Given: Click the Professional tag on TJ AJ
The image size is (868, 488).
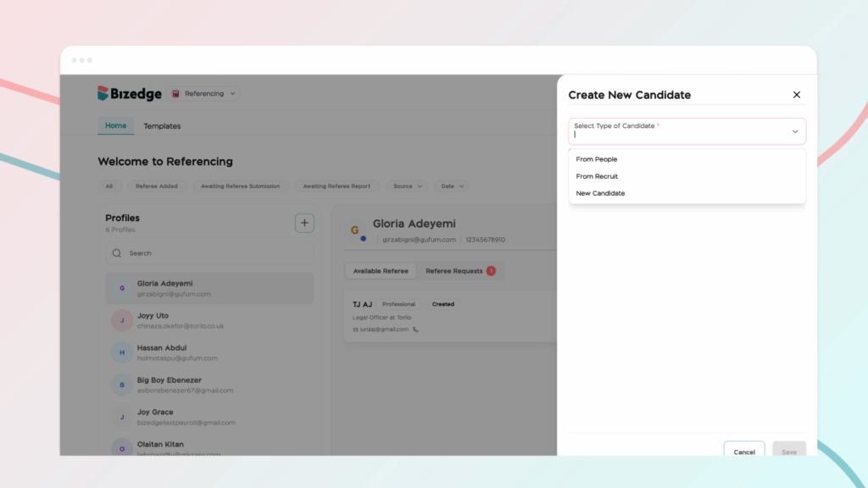Looking at the screenshot, I should point(398,304).
